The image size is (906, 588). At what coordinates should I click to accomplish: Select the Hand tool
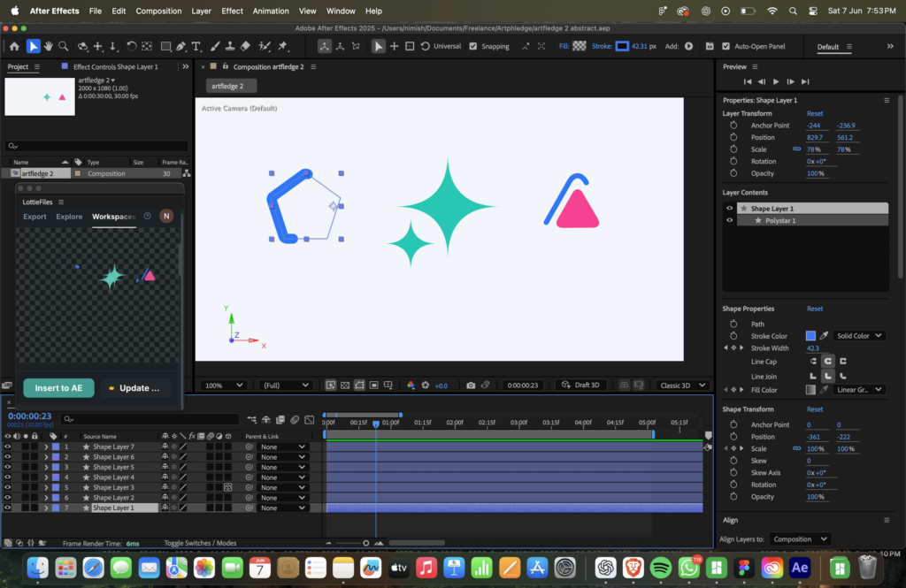(x=48, y=46)
